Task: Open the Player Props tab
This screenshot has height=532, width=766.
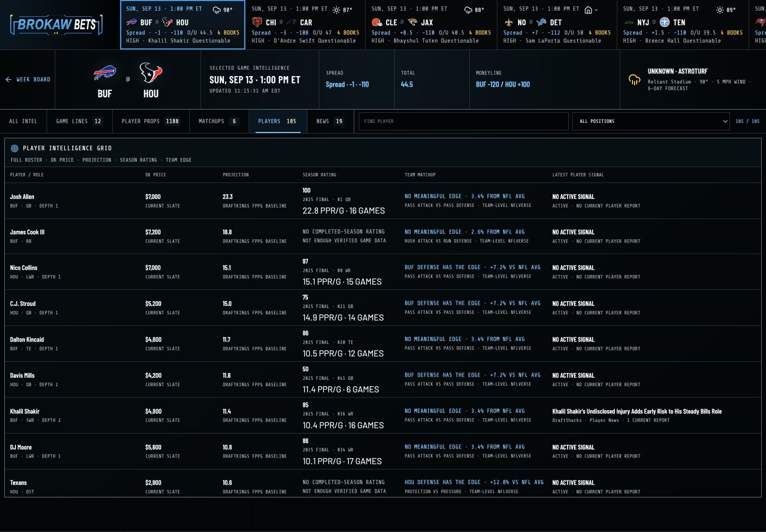Action: [151, 121]
